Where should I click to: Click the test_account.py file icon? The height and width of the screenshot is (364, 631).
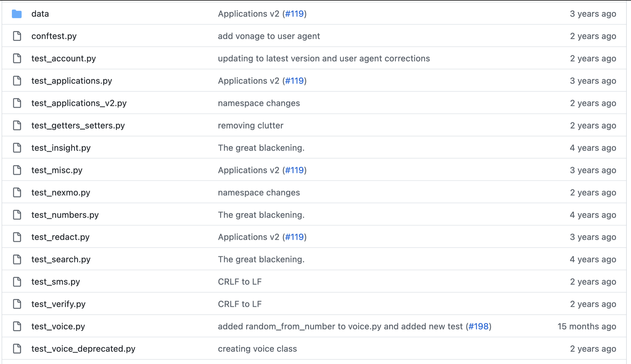17,58
